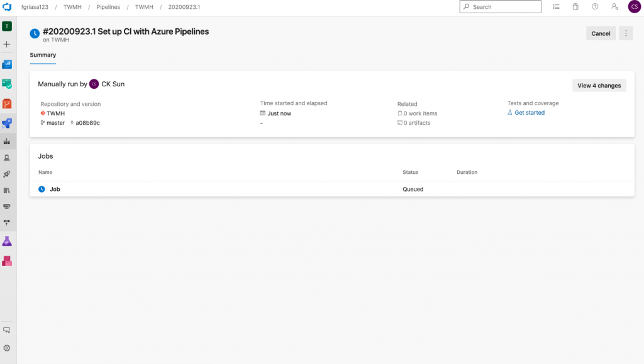This screenshot has height=364, width=644.
Task: Click the Status column header
Action: (410, 173)
